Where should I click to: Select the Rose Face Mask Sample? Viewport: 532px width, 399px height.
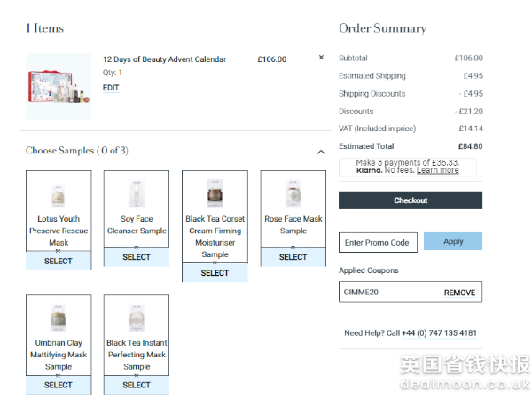pyautogui.click(x=293, y=257)
